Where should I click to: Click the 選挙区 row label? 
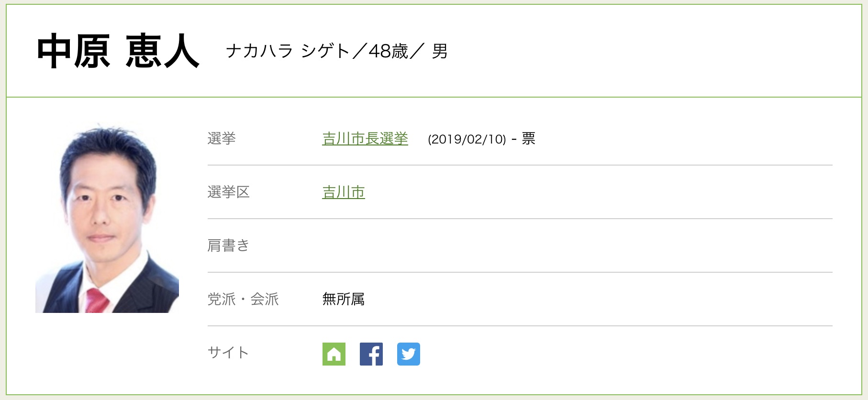pos(229,192)
